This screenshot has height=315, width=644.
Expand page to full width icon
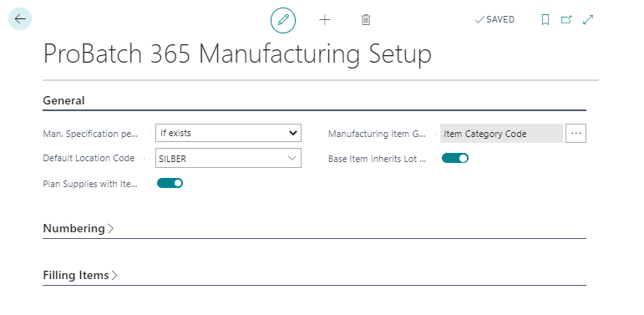[588, 20]
